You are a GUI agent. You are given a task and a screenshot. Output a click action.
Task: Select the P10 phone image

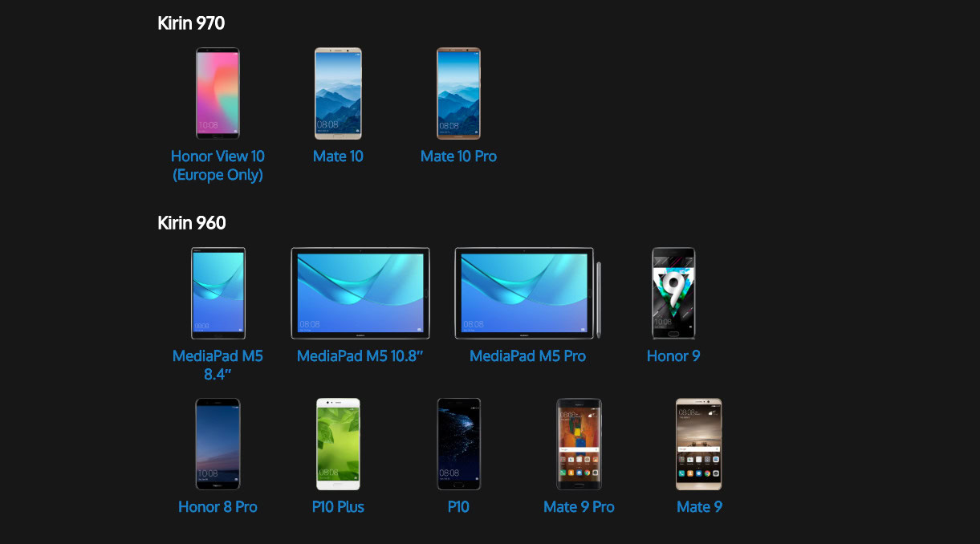click(458, 444)
